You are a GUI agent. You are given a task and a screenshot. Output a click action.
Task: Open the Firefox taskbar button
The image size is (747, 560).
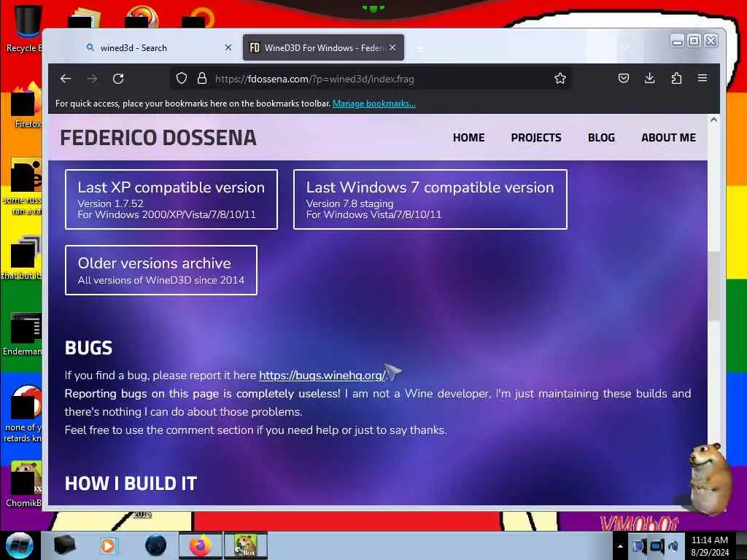click(201, 545)
